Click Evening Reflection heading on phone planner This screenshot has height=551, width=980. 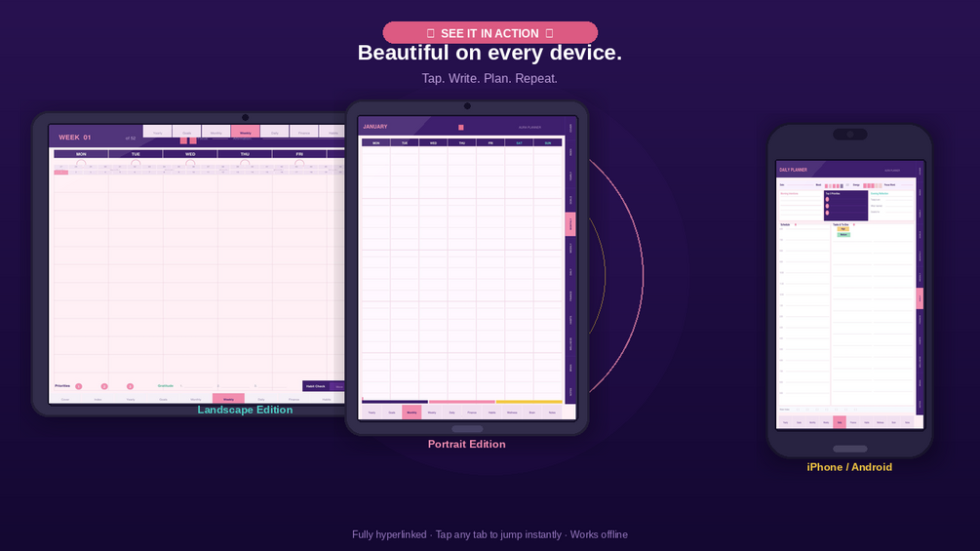pyautogui.click(x=880, y=194)
